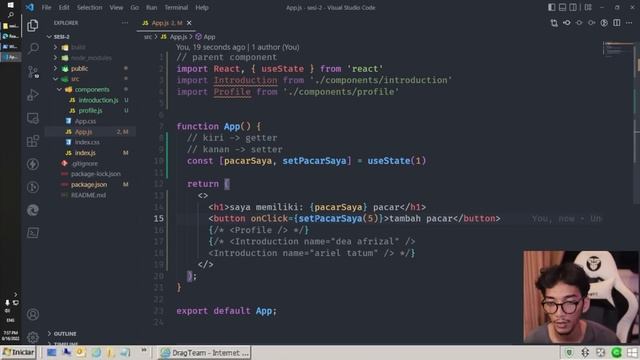The width and height of the screenshot is (640, 360).
Task: Open Explorer views and more actions ellipsis
Action: [x=125, y=23]
